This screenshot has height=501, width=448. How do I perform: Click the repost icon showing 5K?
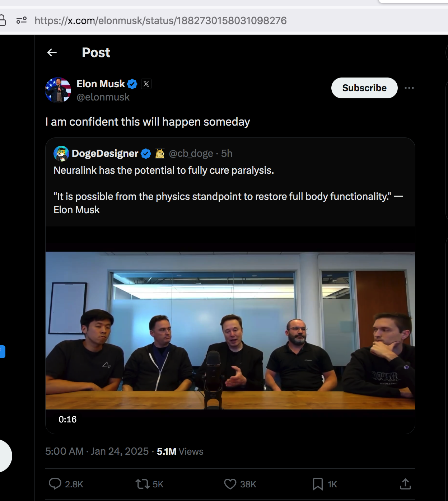pyautogui.click(x=143, y=484)
